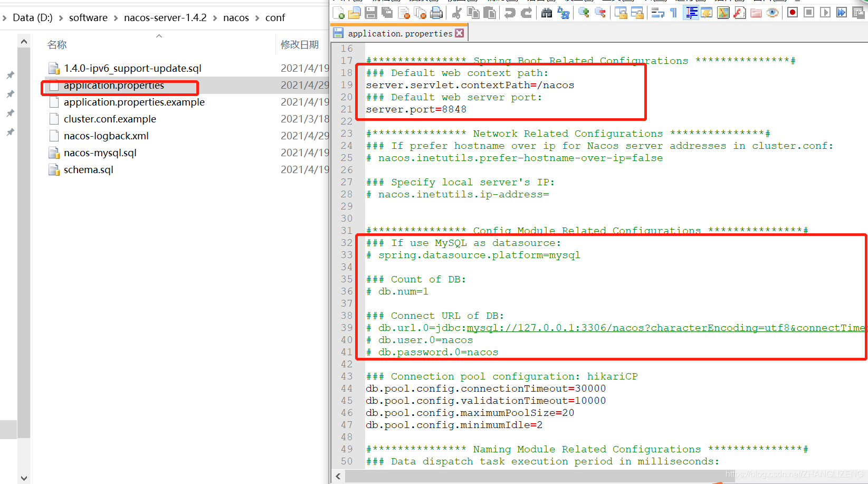Open the Function List panel icon
The height and width of the screenshot is (484, 868).
740,13
